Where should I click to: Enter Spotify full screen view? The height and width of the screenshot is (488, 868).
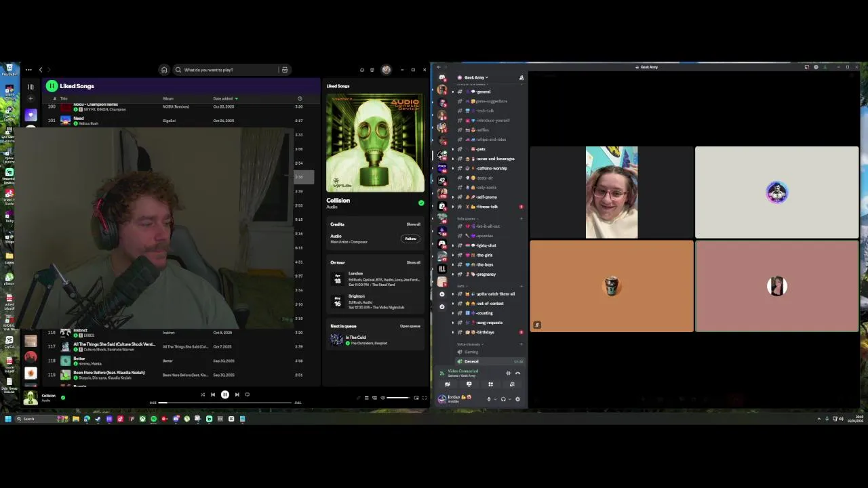tap(425, 398)
